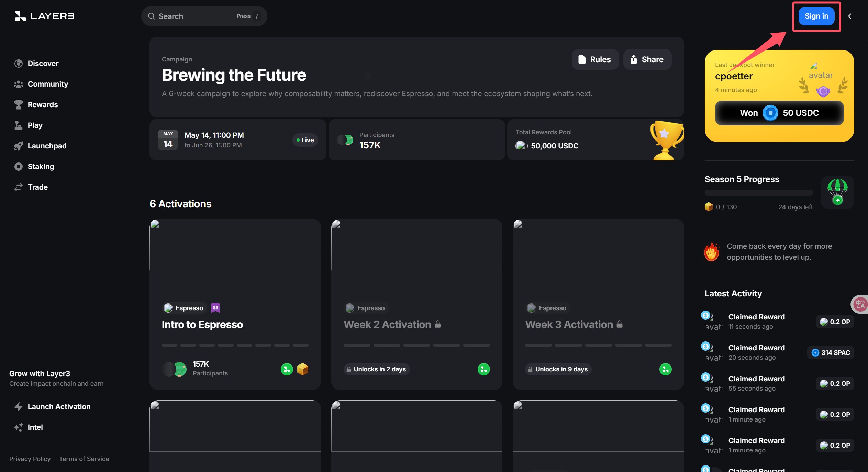Click the Launch Activation lightning icon
Screen dimensions: 868x472
[x=18, y=407]
